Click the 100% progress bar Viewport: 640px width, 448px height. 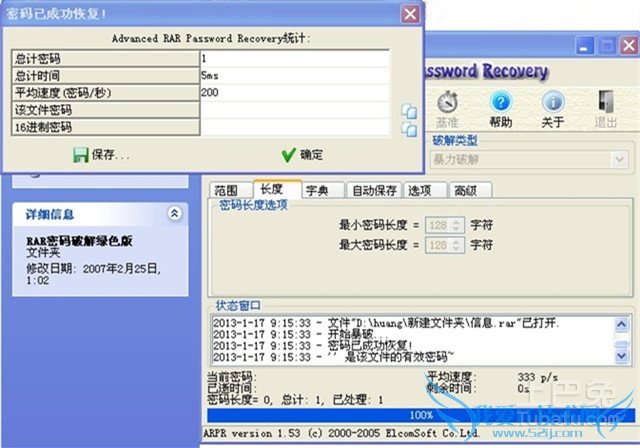pos(420,415)
